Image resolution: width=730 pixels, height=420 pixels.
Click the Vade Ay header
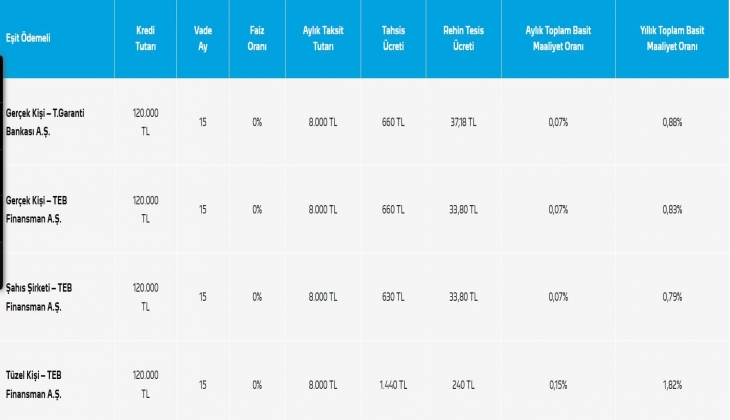click(202, 38)
